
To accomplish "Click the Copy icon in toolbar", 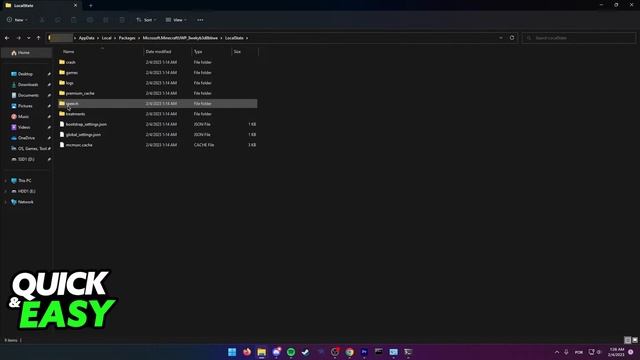I will [58, 20].
